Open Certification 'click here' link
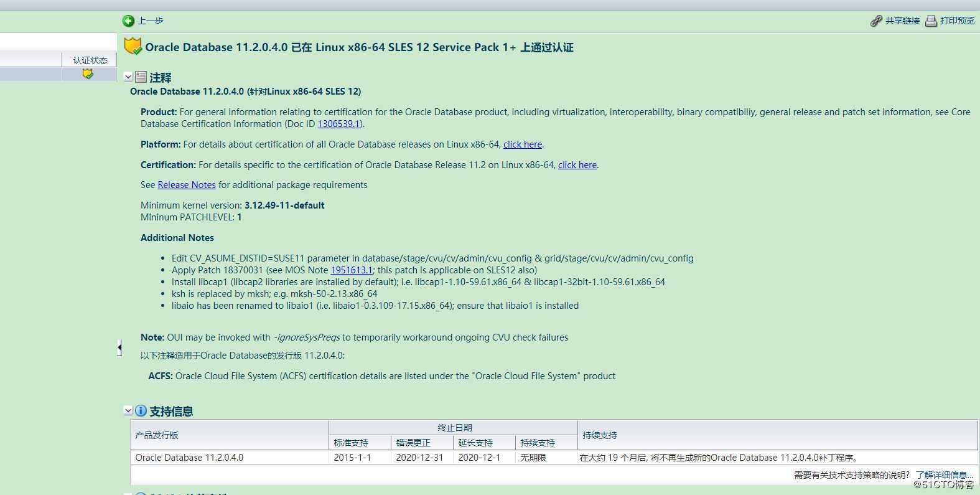Viewport: 980px width, 495px height. pyautogui.click(x=577, y=165)
